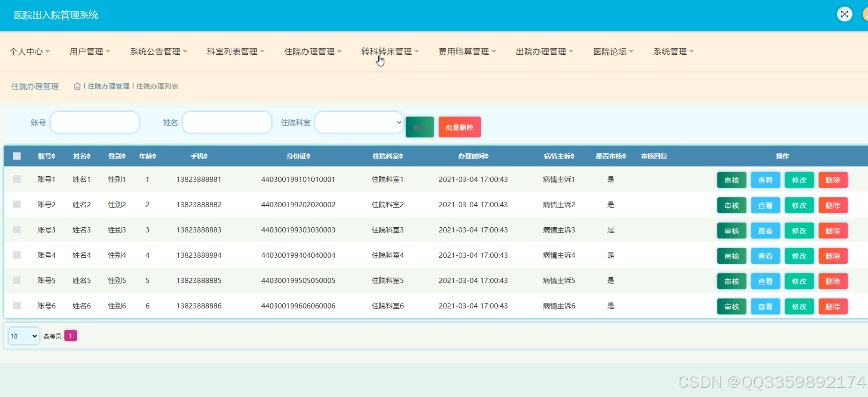Check the checkbox for 账号4 row
The image size is (868, 397).
tap(17, 255)
